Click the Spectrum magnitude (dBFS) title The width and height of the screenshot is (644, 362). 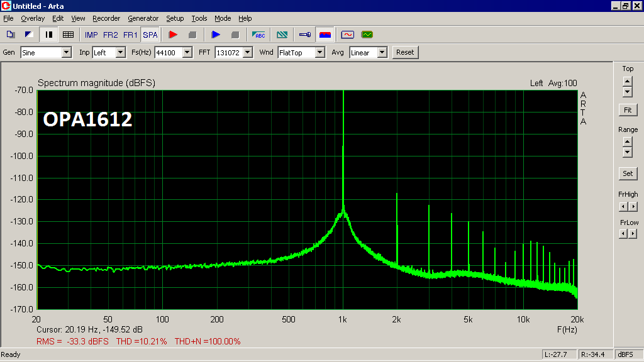coord(96,83)
